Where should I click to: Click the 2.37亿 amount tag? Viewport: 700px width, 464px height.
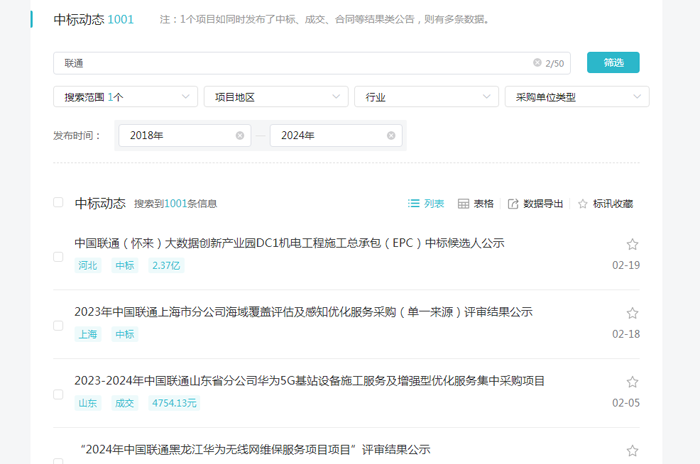[x=166, y=265]
